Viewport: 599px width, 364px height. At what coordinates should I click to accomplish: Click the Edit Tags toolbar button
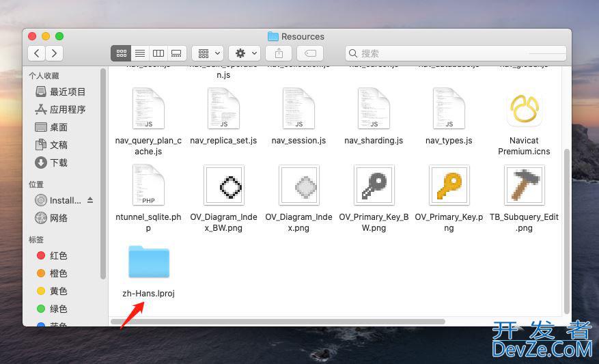tap(310, 53)
